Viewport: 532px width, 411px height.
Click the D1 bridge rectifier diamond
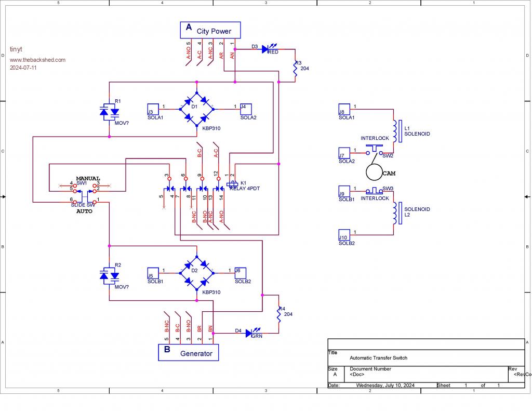(196, 109)
